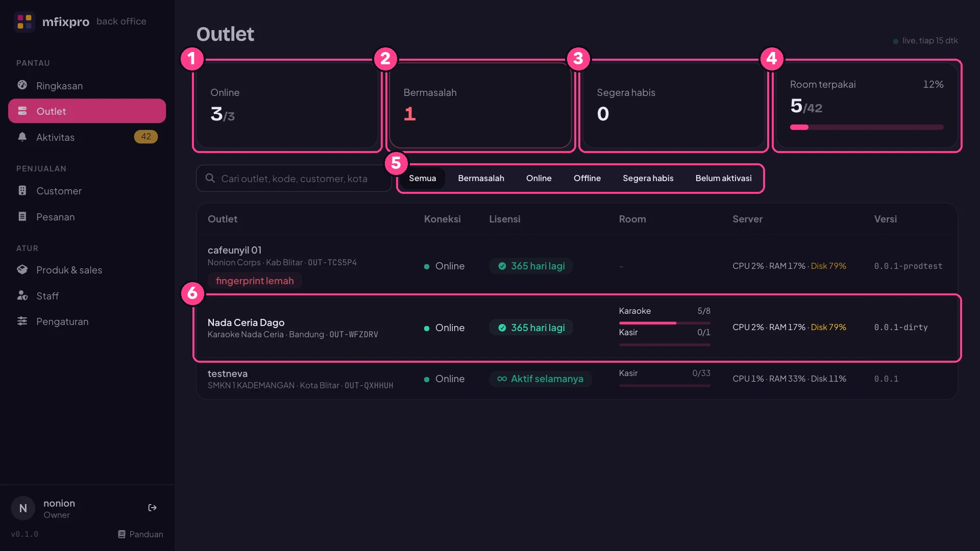Click green check icon in Nada Ceria Dago license
This screenshot has height=551, width=980.
[x=502, y=328]
